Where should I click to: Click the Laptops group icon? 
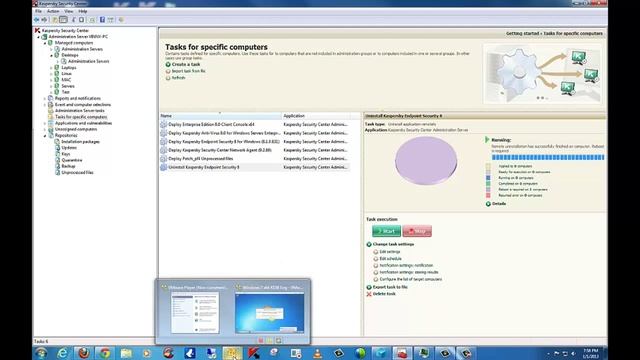(57, 67)
